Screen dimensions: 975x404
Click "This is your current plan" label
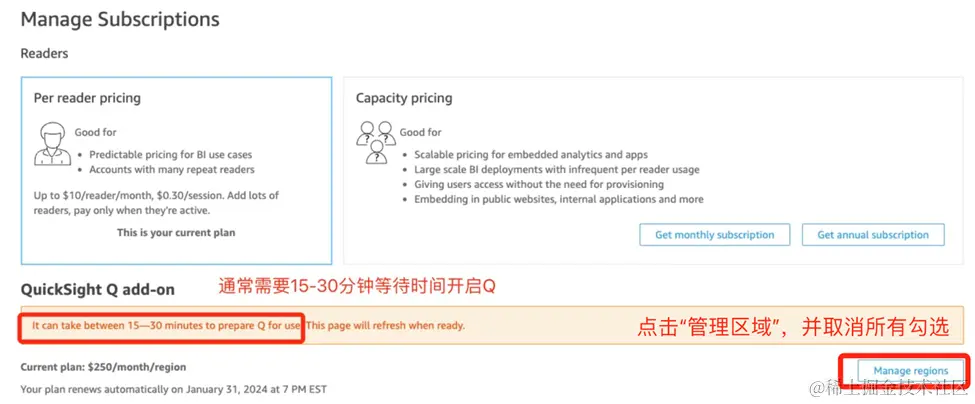pyautogui.click(x=176, y=232)
